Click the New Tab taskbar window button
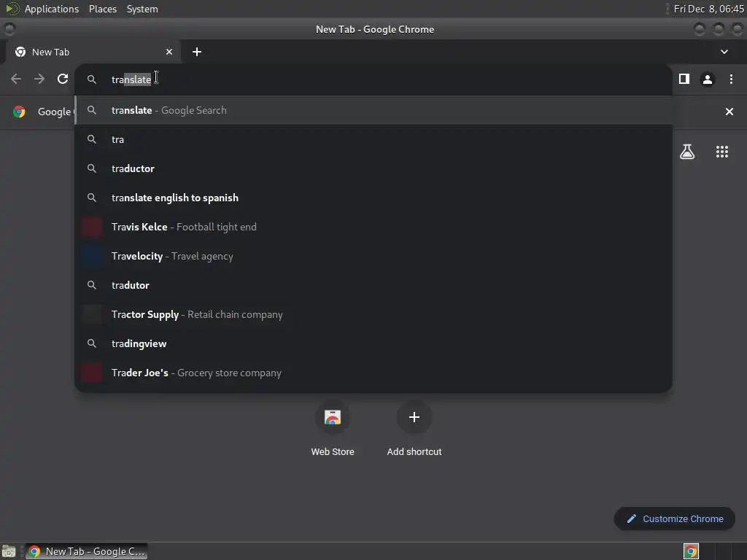747x560 pixels. click(x=86, y=551)
